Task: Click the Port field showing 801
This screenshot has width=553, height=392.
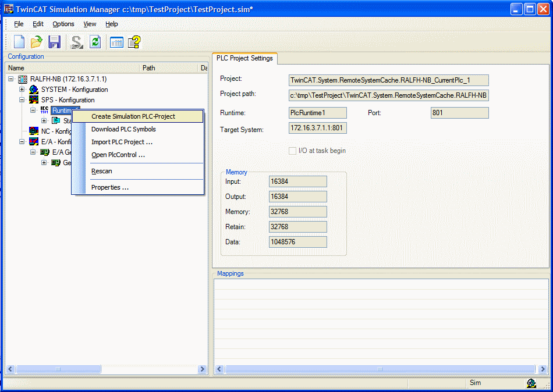Action: click(x=459, y=113)
